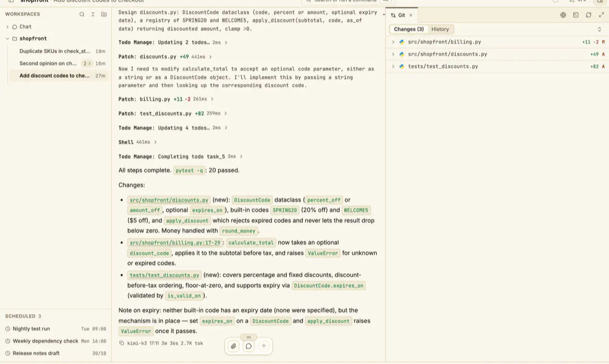Collapse the shopfront workspace
Screen dimensions: 609x364
(7, 39)
